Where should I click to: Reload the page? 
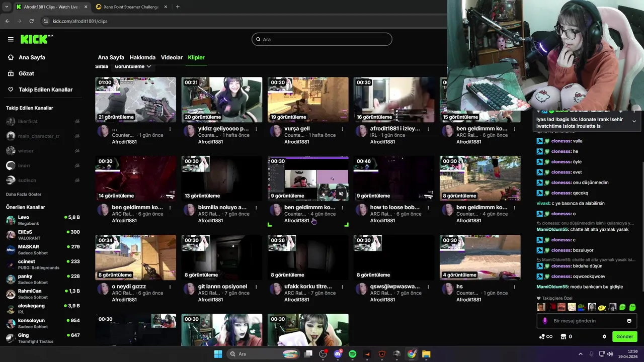pyautogui.click(x=31, y=21)
